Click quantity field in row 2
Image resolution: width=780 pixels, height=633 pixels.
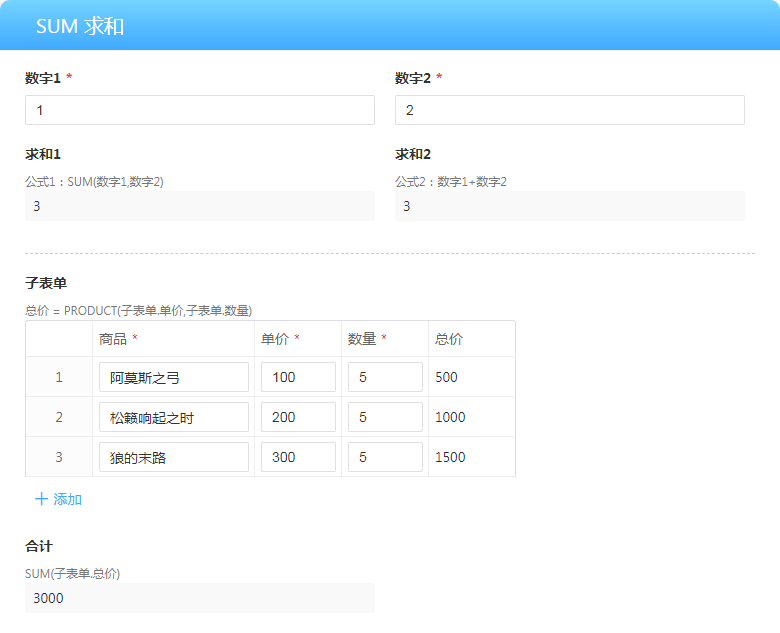[x=384, y=417]
